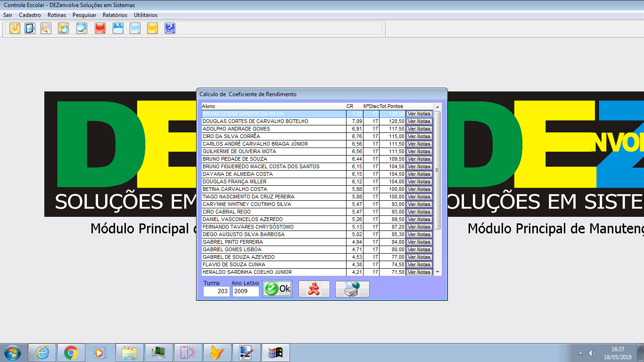This screenshot has width=644, height=362.
Task: Click the blue floppy disk toolbar icon
Action: (x=118, y=28)
